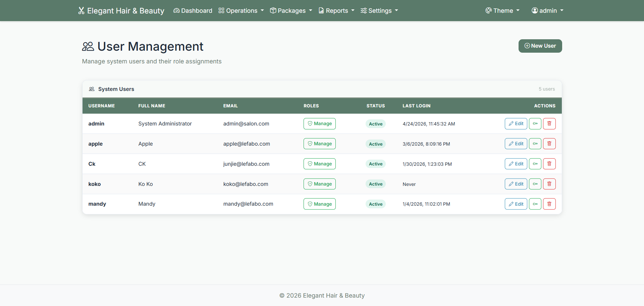Click the System Users panel icon
644x306 pixels.
pyautogui.click(x=92, y=89)
